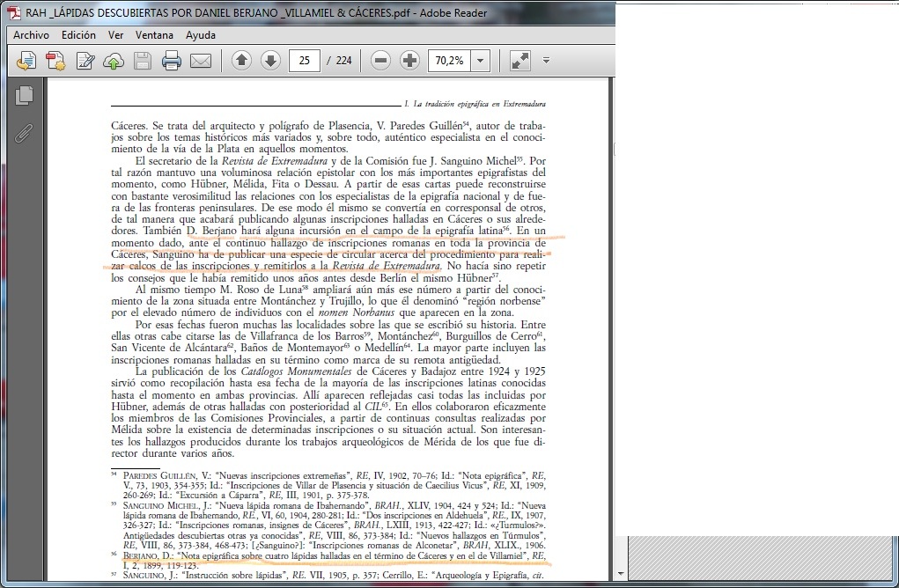Toggle full-width read mode icon
899x588 pixels.
pyautogui.click(x=520, y=61)
